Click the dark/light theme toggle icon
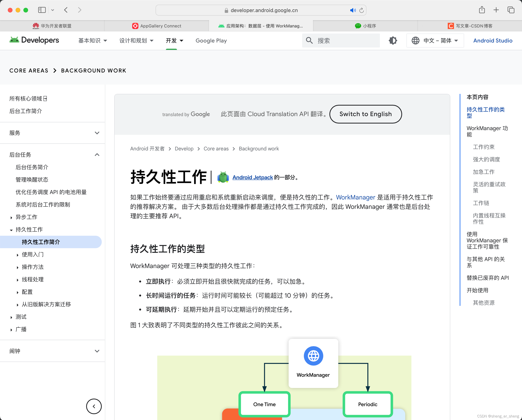This screenshot has width=522, height=420. (393, 40)
